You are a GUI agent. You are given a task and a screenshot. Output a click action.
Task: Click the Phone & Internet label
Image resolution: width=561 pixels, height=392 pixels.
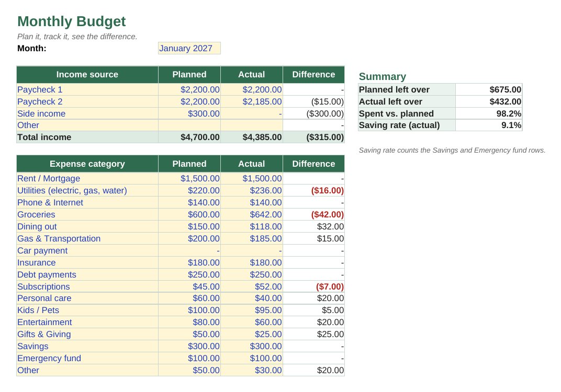click(87, 203)
